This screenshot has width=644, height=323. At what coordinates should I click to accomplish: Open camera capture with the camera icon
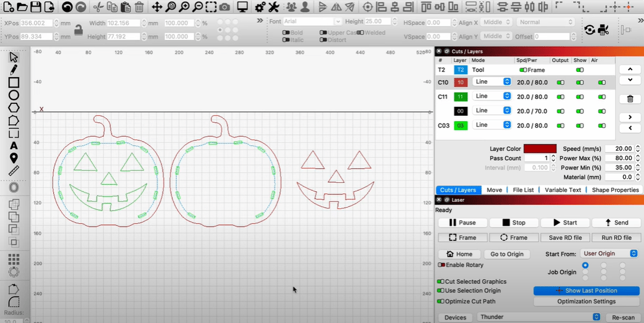pos(224,7)
